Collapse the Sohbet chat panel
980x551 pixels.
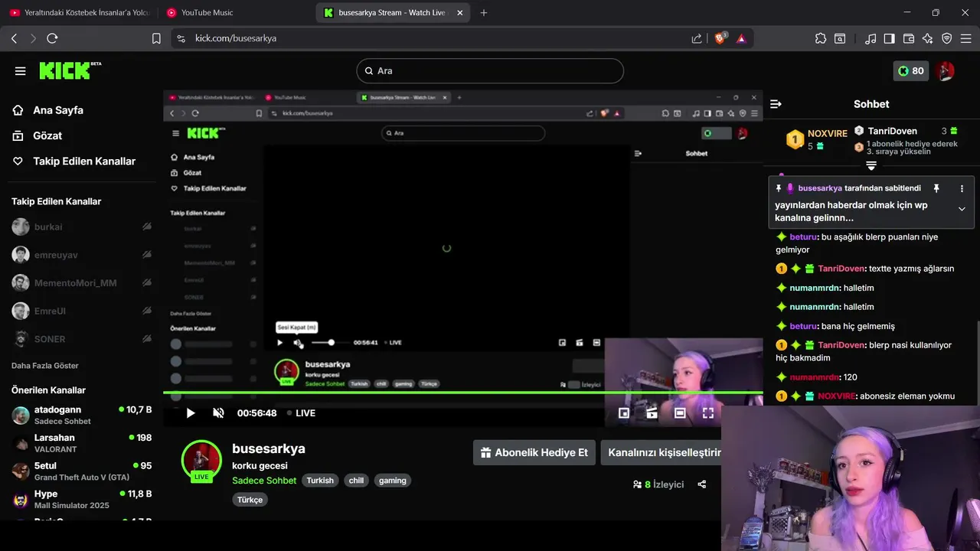click(x=776, y=103)
